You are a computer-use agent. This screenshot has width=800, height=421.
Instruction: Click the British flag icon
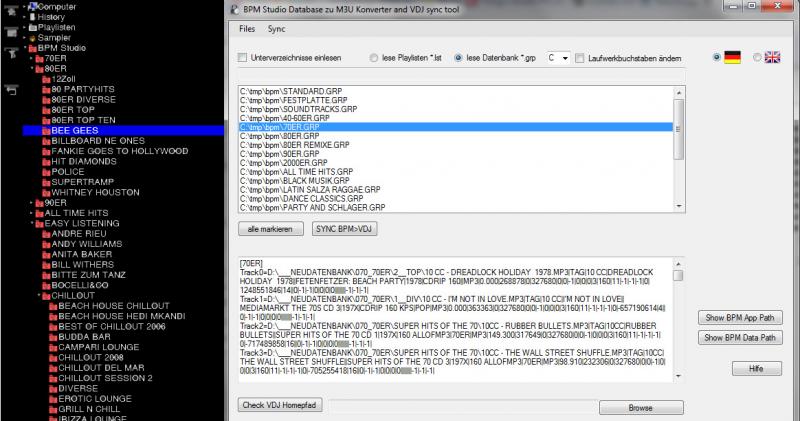772,58
